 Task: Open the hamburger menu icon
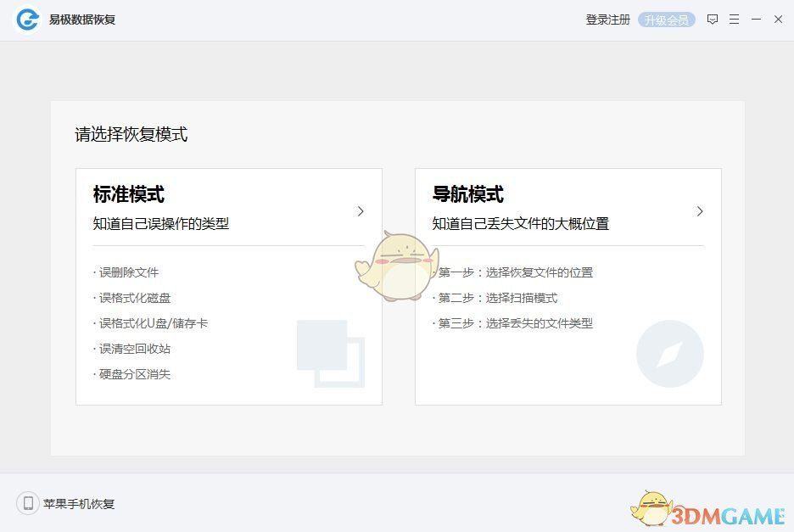(735, 20)
